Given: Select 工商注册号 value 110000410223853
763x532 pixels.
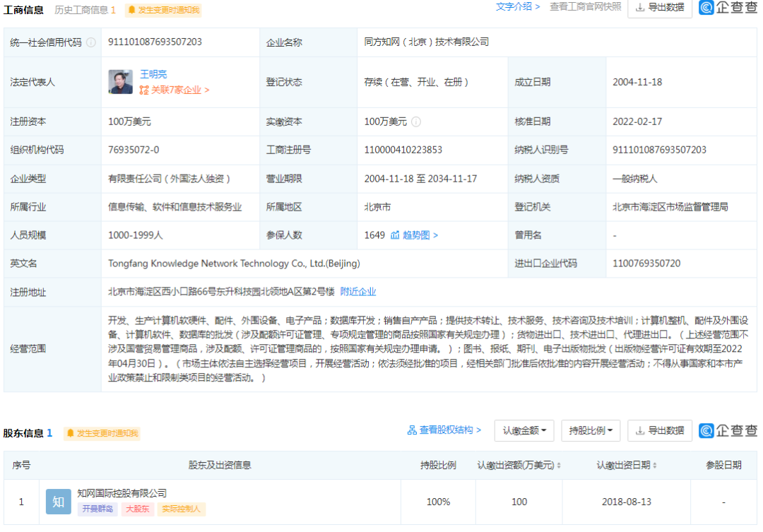Looking at the screenshot, I should tap(403, 150).
